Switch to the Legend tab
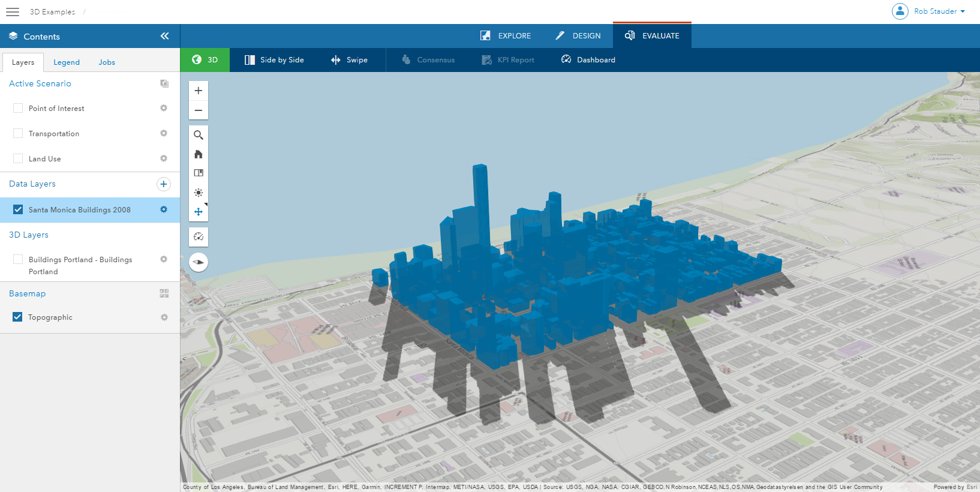The image size is (980, 492). [67, 62]
